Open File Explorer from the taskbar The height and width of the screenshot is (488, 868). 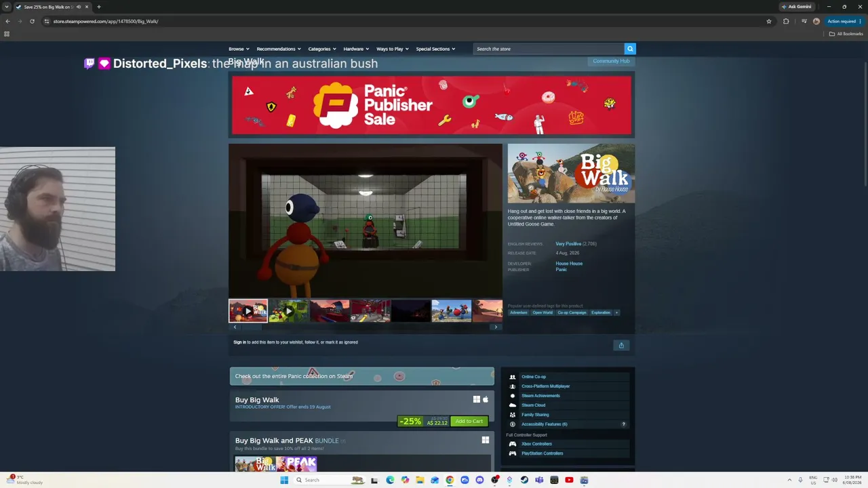420,480
